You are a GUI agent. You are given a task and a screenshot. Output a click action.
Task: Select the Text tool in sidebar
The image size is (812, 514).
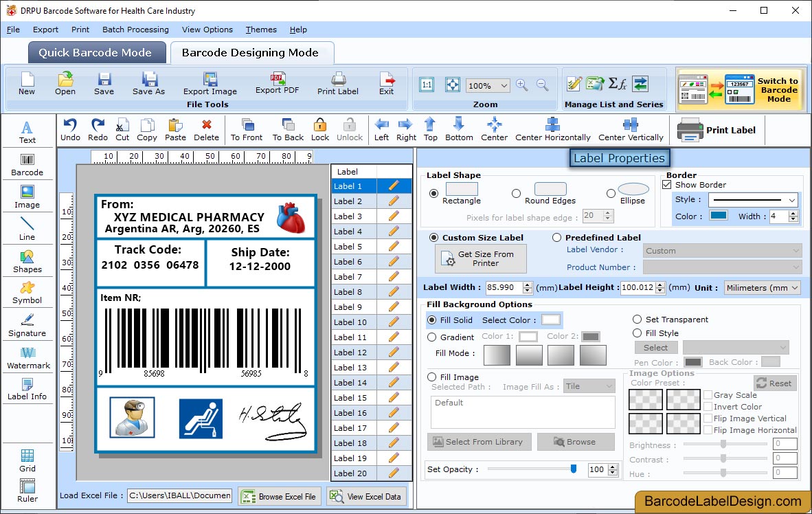click(x=27, y=132)
